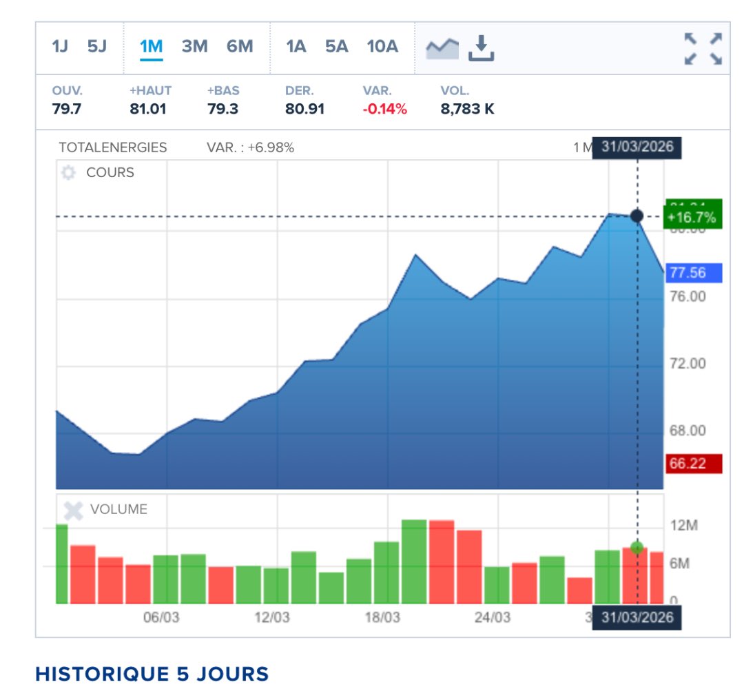Click the top 31/03/2026 date tooltip

tap(637, 147)
